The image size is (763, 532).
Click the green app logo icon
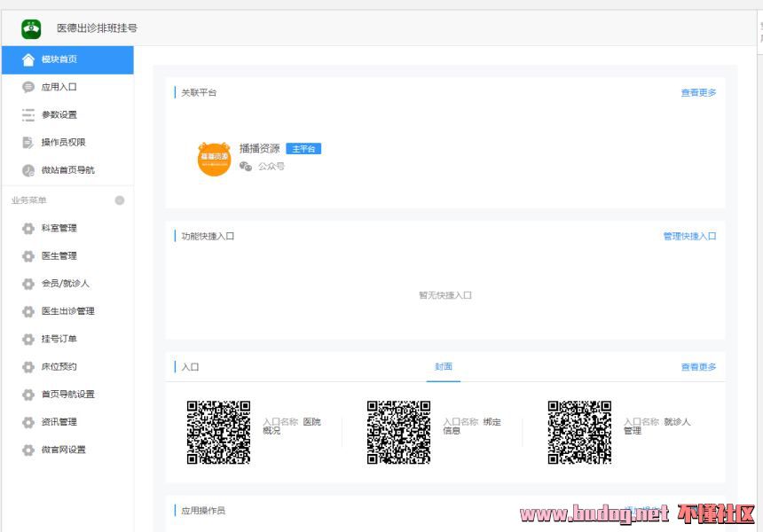[31, 28]
